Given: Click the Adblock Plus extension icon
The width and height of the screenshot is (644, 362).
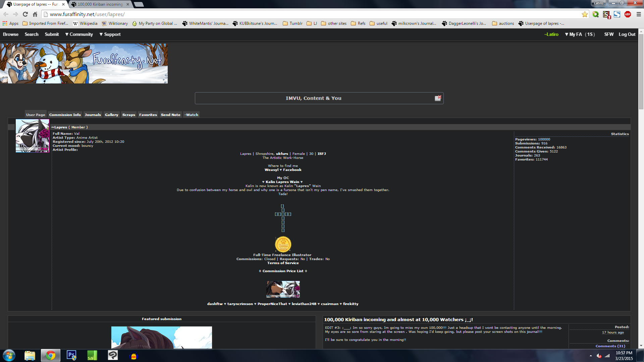Looking at the screenshot, I should [x=628, y=14].
